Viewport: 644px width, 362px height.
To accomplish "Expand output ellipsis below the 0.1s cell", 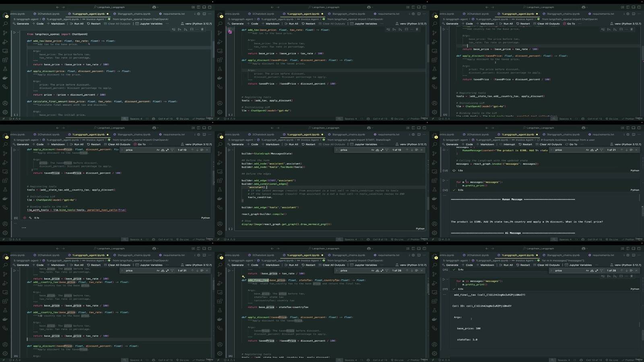I will pos(24,228).
